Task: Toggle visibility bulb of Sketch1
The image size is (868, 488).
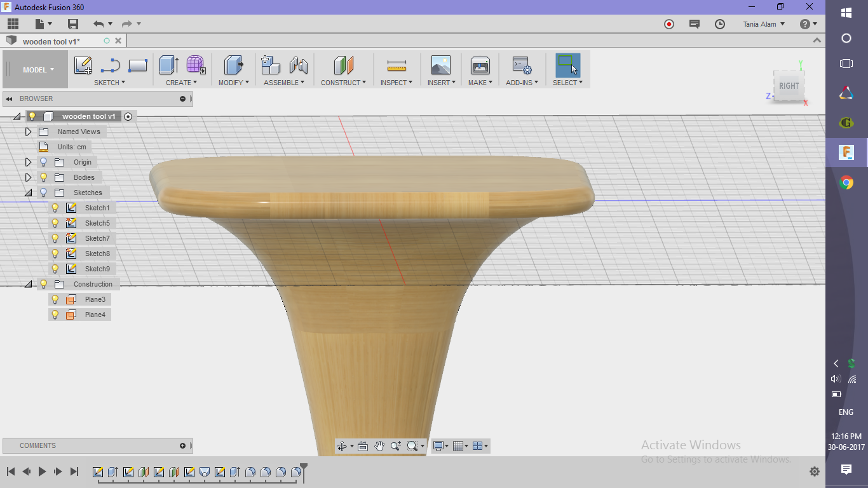Action: 55,208
